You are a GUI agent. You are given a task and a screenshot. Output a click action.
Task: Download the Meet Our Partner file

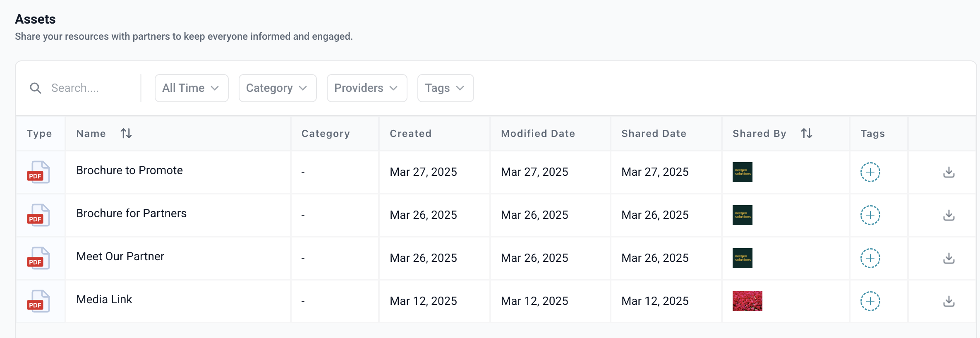(x=949, y=258)
